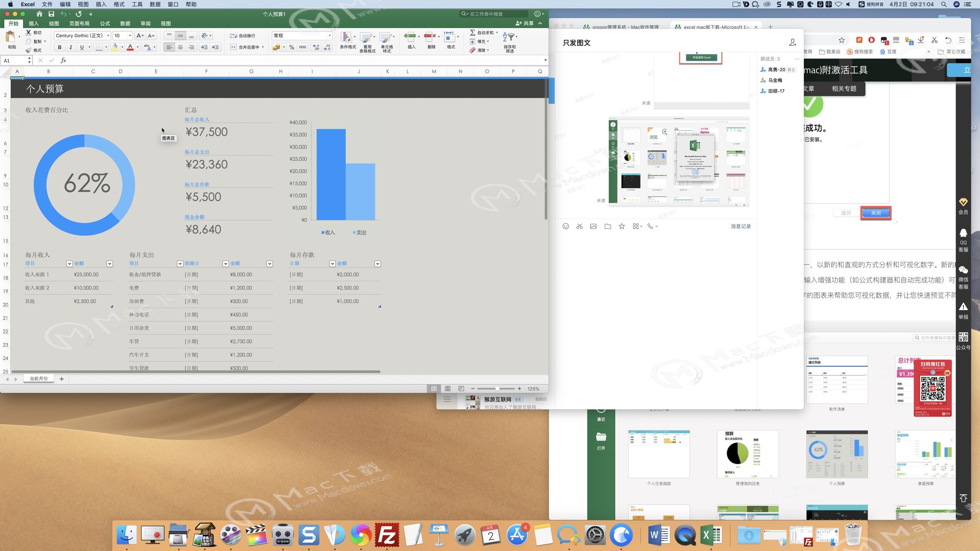Viewport: 980px width, 551px height.
Task: Click the Cut (剪切) scissors icon in Excel
Action: click(28, 33)
